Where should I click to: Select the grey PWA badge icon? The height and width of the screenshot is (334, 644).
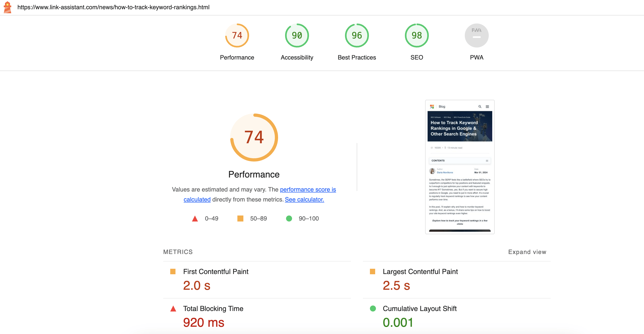click(476, 35)
